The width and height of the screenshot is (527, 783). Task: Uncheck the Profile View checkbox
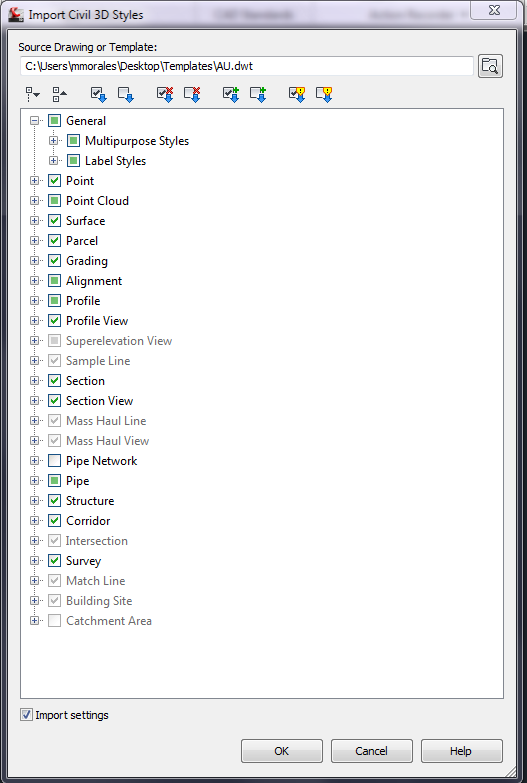(x=54, y=320)
